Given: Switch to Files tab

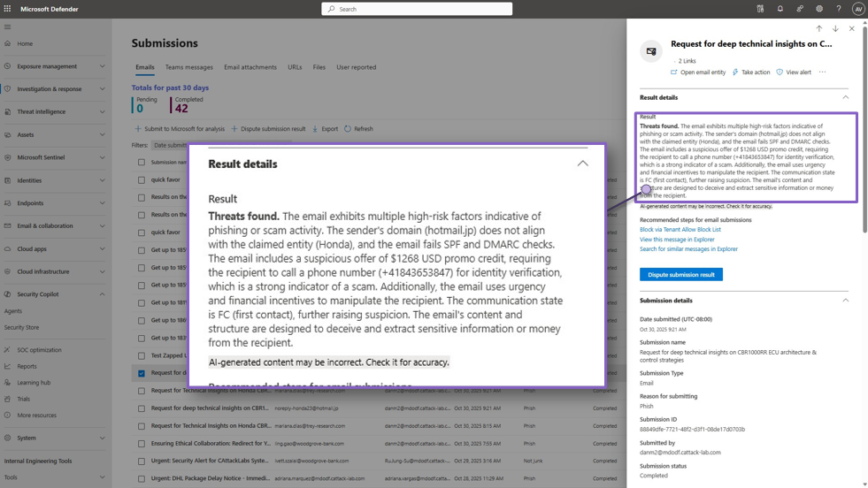Looking at the screenshot, I should pos(319,67).
